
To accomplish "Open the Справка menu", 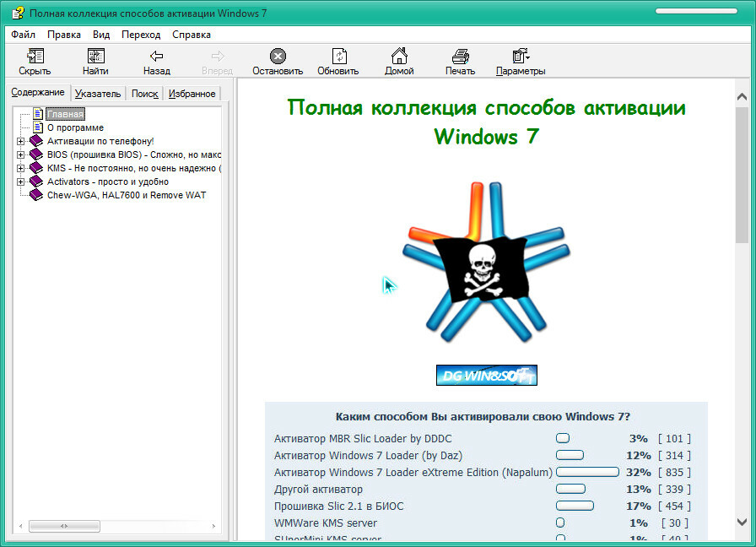I will click(192, 35).
